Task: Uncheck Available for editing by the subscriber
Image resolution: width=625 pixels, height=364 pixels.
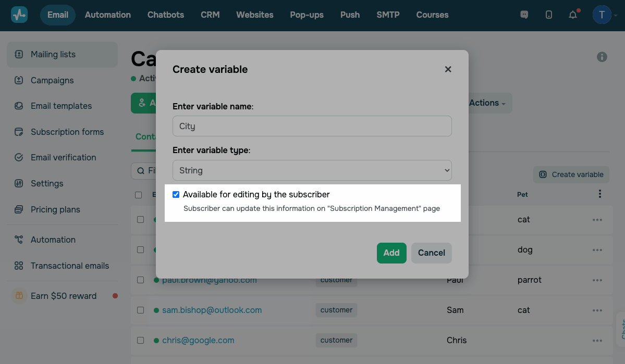Action: coord(176,195)
